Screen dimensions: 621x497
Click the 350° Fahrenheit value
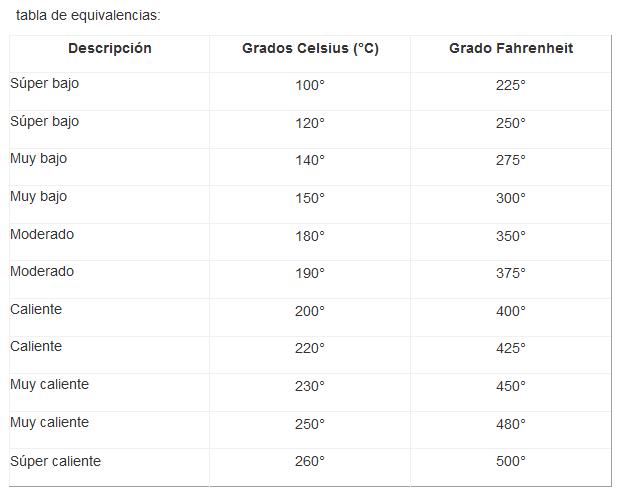(511, 236)
